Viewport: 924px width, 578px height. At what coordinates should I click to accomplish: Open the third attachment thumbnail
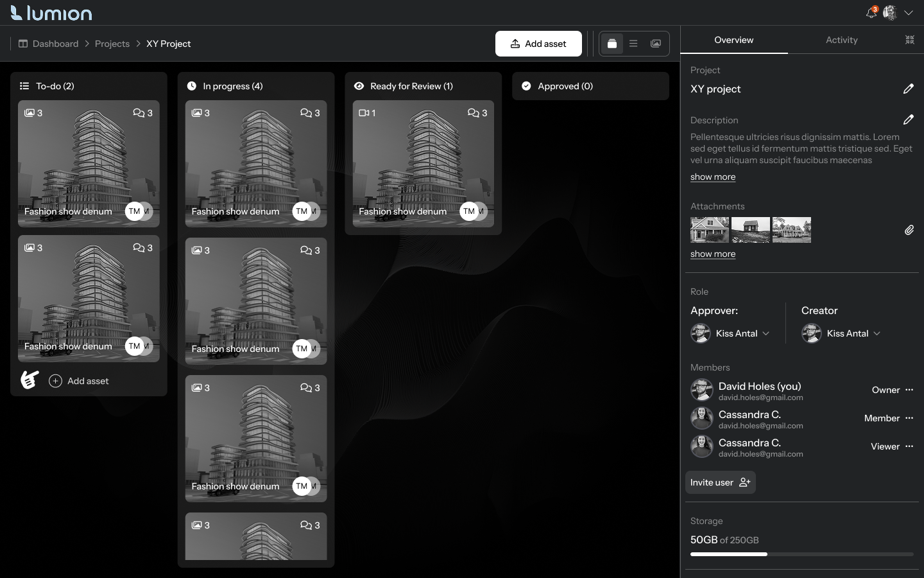792,230
